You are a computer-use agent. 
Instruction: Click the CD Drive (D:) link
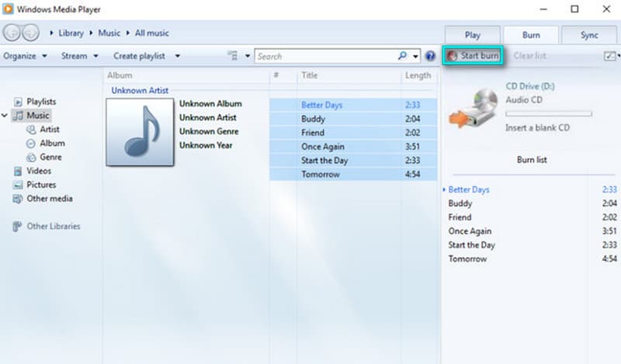coord(530,86)
